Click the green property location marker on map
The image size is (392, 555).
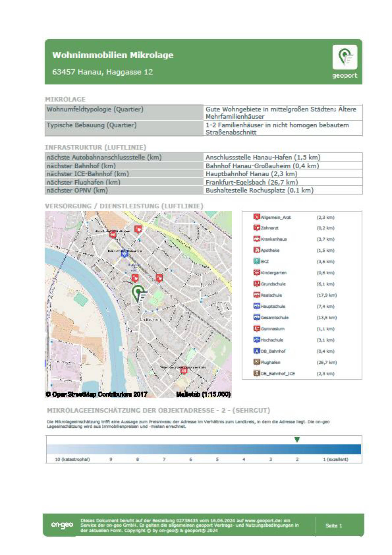pyautogui.click(x=139, y=293)
